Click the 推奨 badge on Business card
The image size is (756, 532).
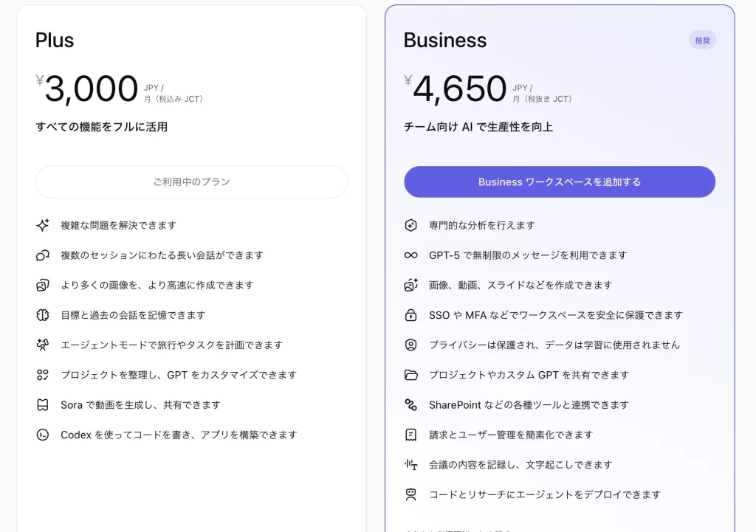click(702, 41)
